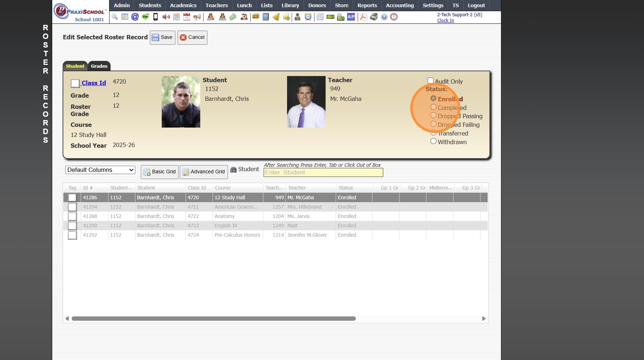Click the teacher photo of Mr. McGaha
Image resolution: width=644 pixels, height=360 pixels.
pos(306,102)
